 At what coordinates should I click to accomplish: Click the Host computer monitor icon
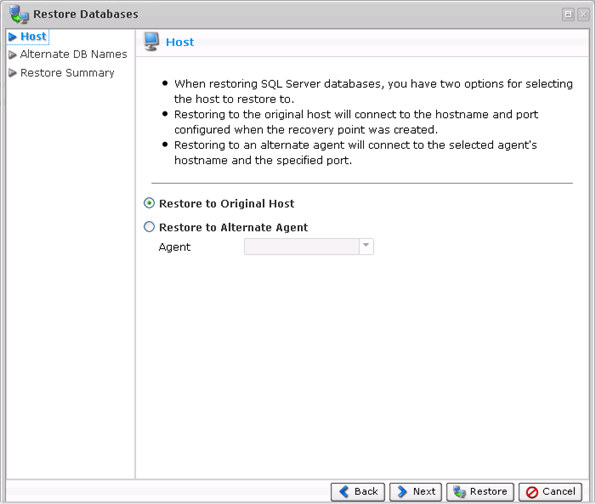(151, 41)
